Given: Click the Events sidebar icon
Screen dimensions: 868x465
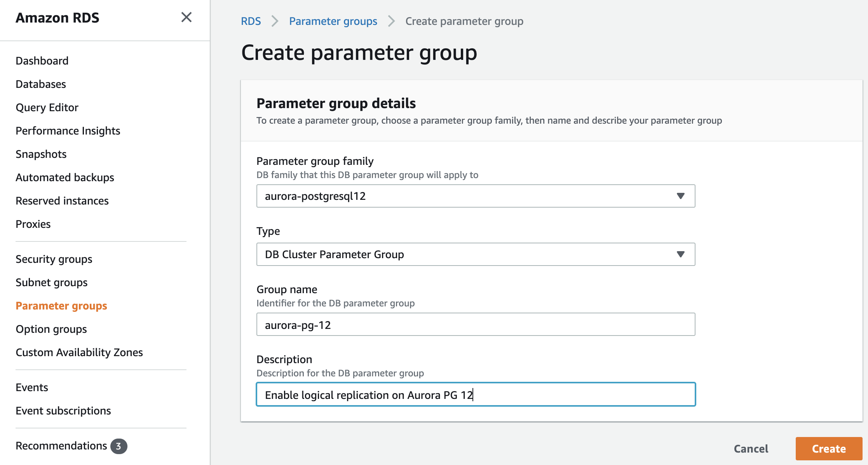Looking at the screenshot, I should click(31, 386).
